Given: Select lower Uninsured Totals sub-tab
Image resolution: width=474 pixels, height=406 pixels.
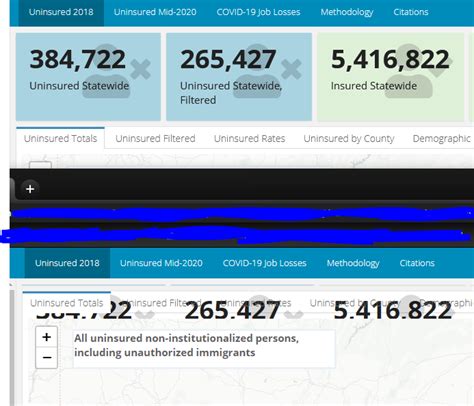Looking at the screenshot, I should pos(67,303).
